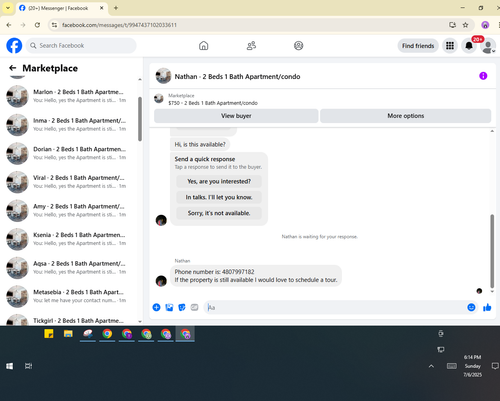Screen dimensions: 500x401
Task: Open Amy's 2 Beds 1 Bath conversation
Action: [x=69, y=210]
